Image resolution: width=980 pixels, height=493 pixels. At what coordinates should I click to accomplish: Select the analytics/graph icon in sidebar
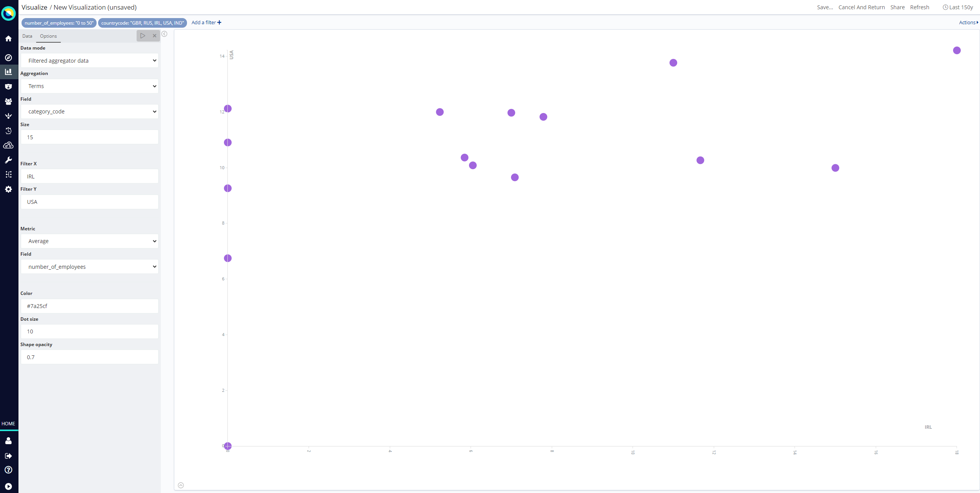point(9,72)
